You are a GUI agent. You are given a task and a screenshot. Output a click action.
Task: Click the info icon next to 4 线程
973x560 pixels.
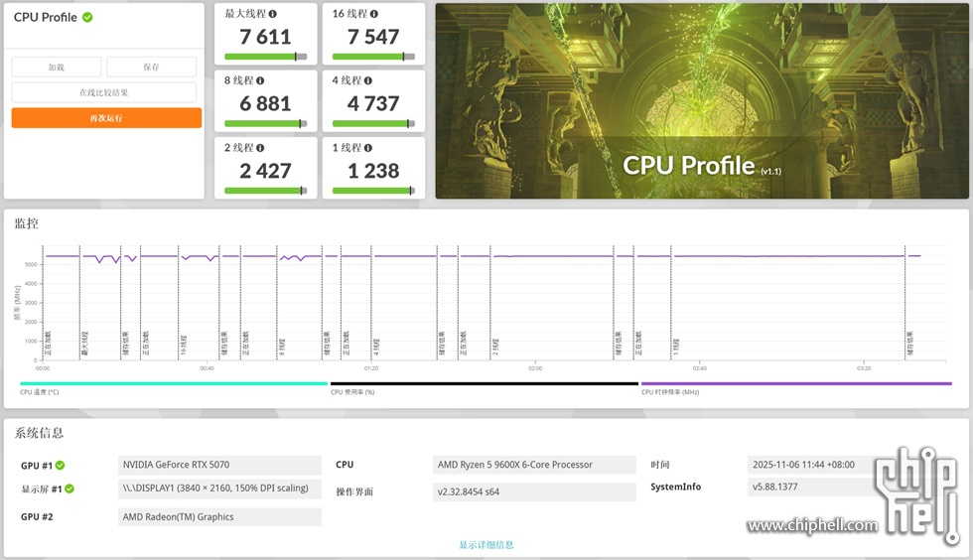[368, 81]
